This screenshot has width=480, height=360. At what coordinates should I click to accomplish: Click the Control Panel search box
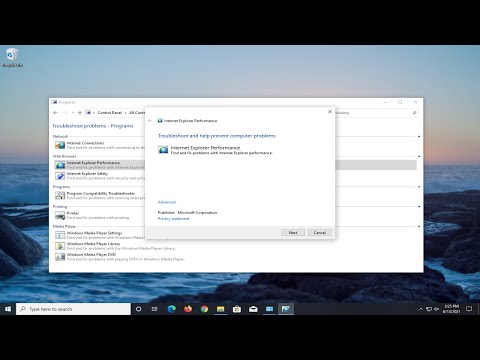pos(377,113)
